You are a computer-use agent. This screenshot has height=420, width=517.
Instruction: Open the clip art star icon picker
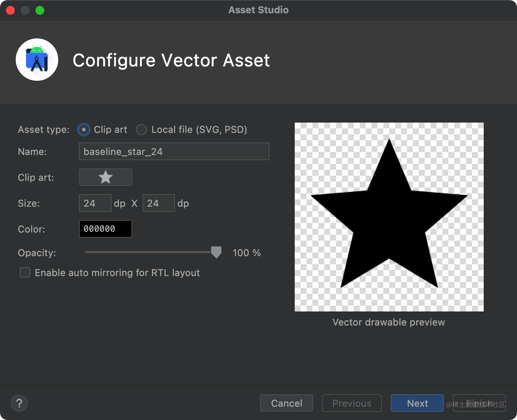(x=106, y=177)
